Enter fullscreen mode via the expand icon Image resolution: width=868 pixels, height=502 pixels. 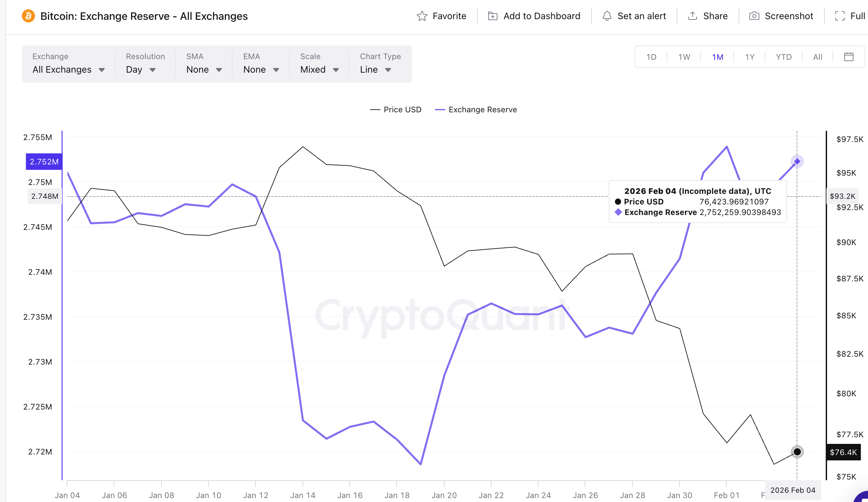[x=840, y=16]
